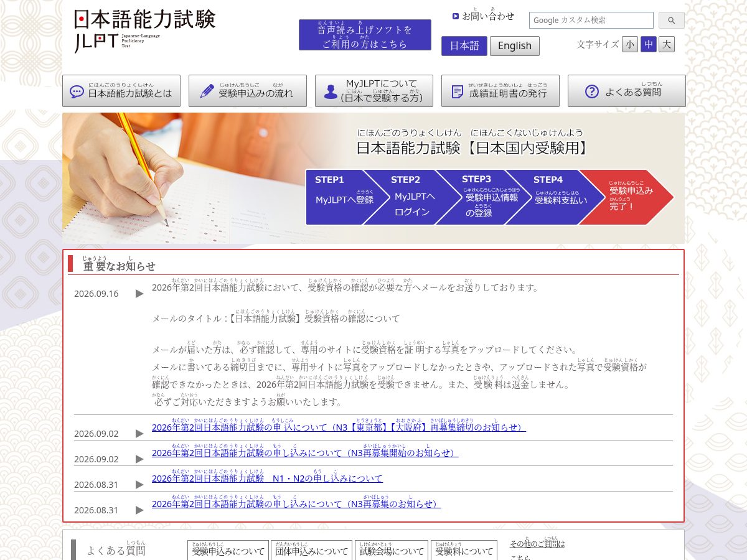Open the お問い合わせ link

click(x=488, y=16)
